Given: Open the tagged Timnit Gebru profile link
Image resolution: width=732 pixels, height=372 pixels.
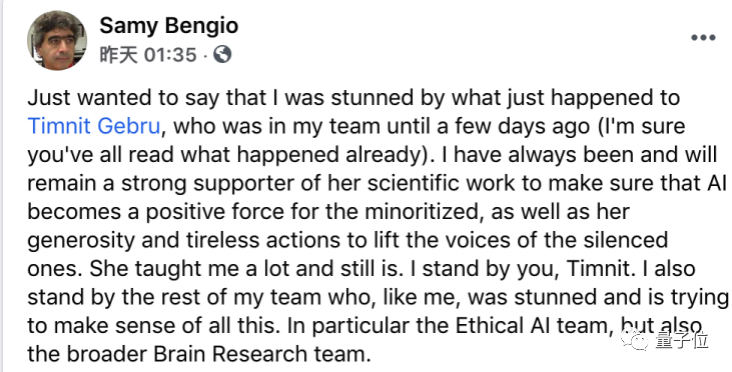Looking at the screenshot, I should pyautogui.click(x=94, y=126).
